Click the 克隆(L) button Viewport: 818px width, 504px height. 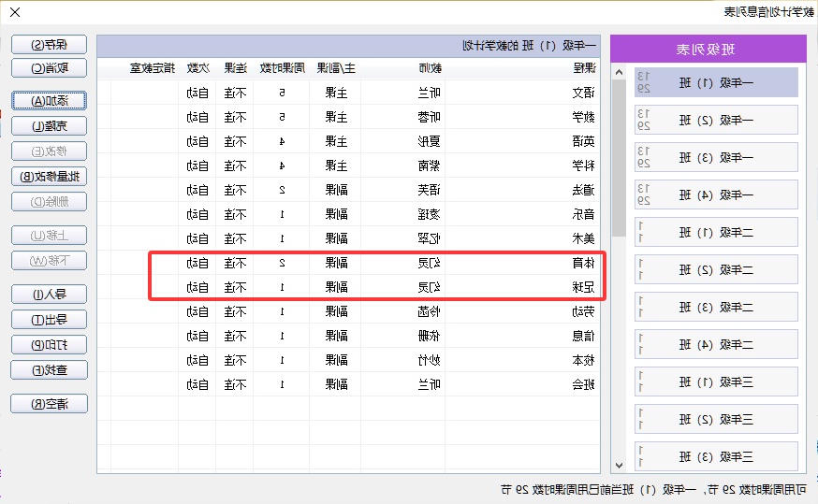click(x=49, y=126)
